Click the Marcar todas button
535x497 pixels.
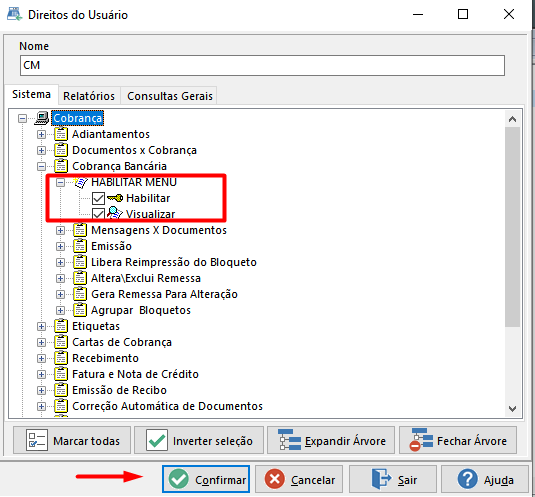[x=72, y=440]
